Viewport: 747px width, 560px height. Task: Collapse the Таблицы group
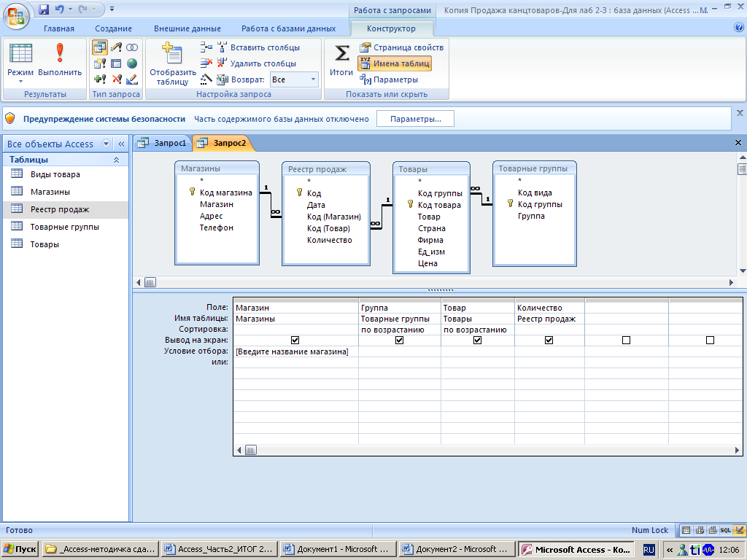[116, 160]
